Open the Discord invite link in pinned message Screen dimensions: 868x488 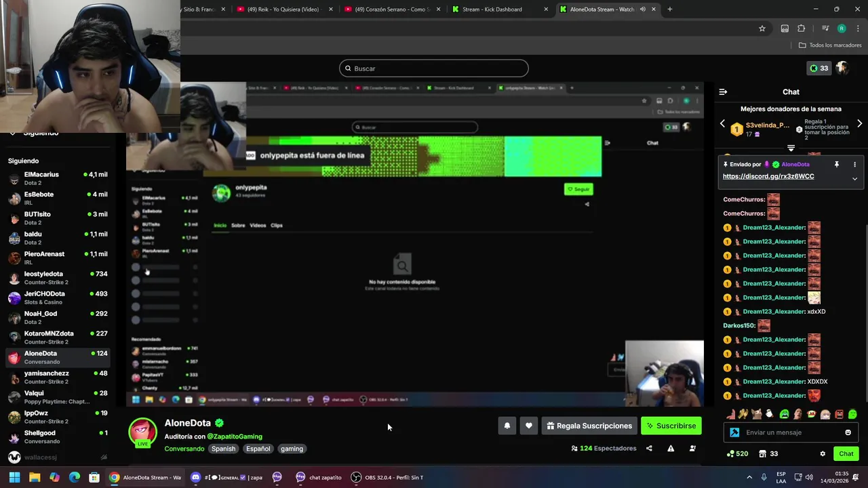click(x=768, y=176)
